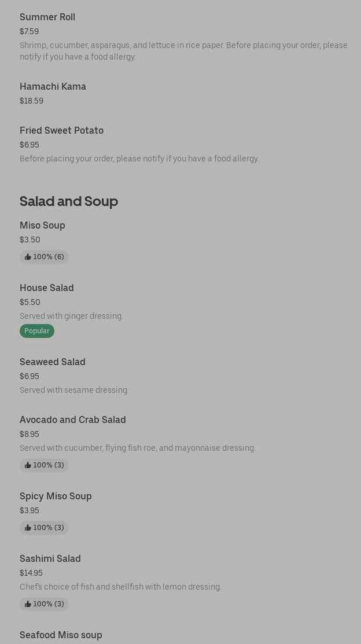Click the Seaweed Salad sesame dressing description
Image resolution: width=361 pixels, height=644 pixels.
(74, 390)
